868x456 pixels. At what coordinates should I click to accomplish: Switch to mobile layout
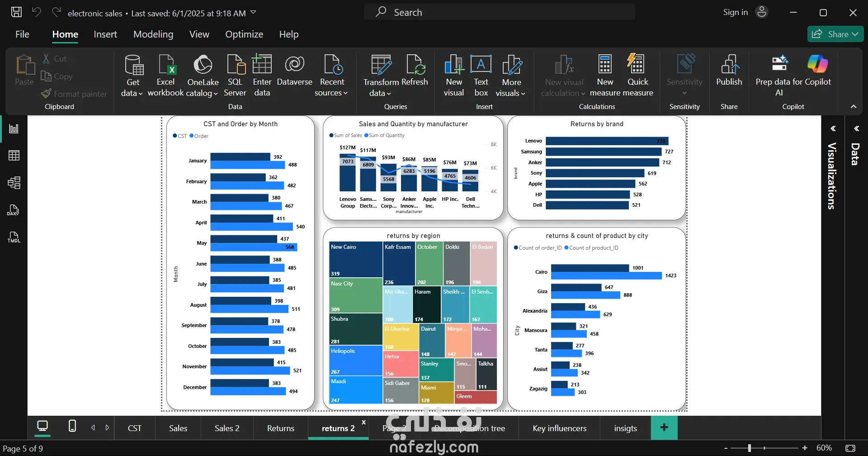click(x=72, y=426)
